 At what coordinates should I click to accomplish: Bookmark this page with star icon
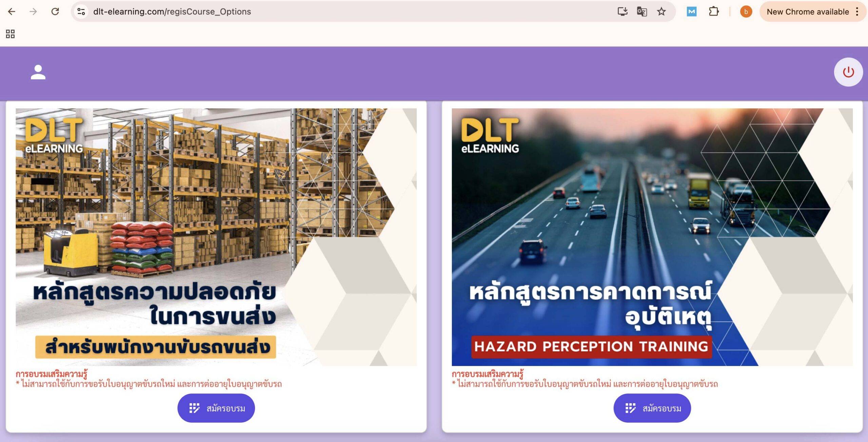661,12
